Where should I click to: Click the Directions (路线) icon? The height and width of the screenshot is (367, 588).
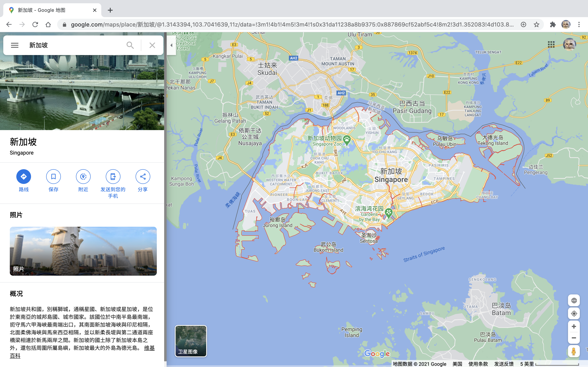23,176
